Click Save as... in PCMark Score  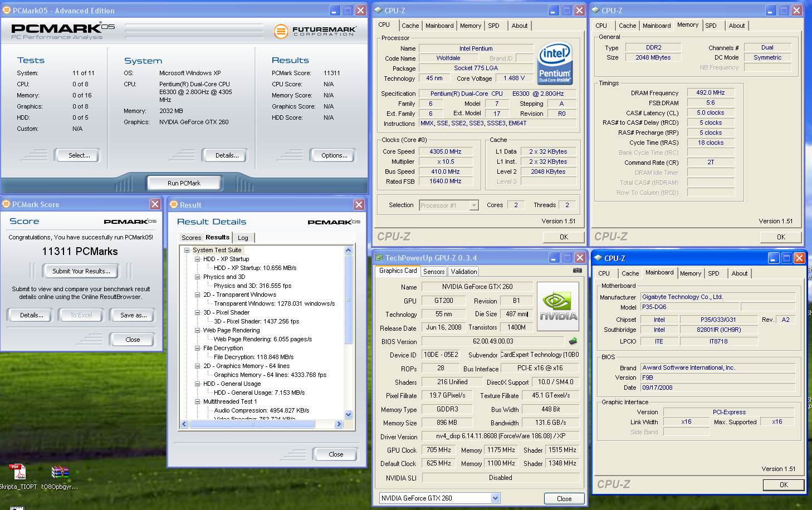pos(134,315)
